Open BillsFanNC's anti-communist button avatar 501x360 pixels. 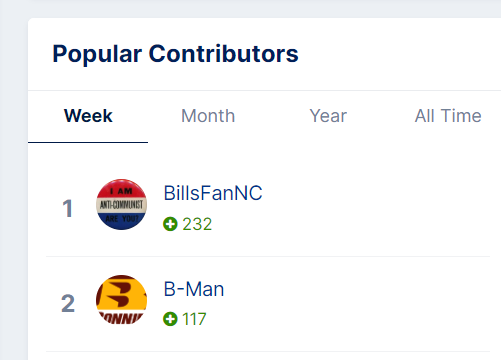coord(121,204)
